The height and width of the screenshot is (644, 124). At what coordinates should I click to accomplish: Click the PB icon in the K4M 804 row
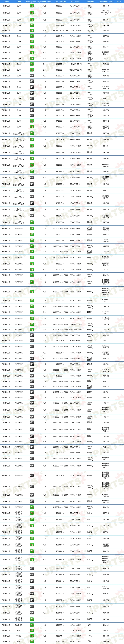pyautogui.click(x=32, y=47)
